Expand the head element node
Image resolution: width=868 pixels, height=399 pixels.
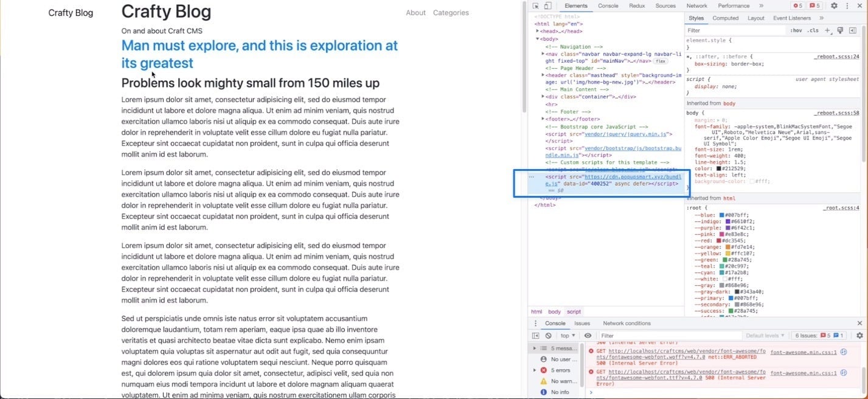click(538, 32)
